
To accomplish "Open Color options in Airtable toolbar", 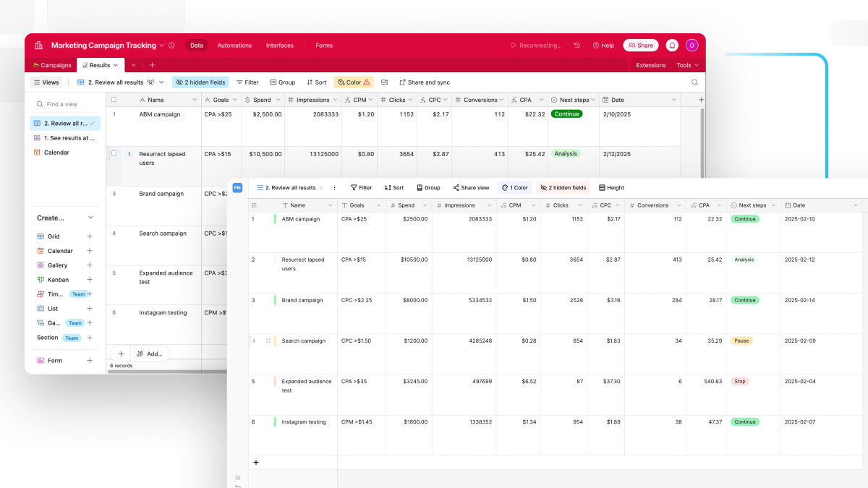I will coord(354,82).
